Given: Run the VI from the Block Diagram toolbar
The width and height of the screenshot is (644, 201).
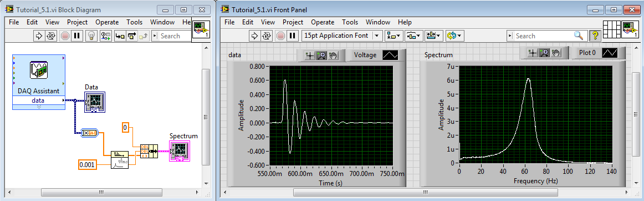Looking at the screenshot, I should point(39,36).
